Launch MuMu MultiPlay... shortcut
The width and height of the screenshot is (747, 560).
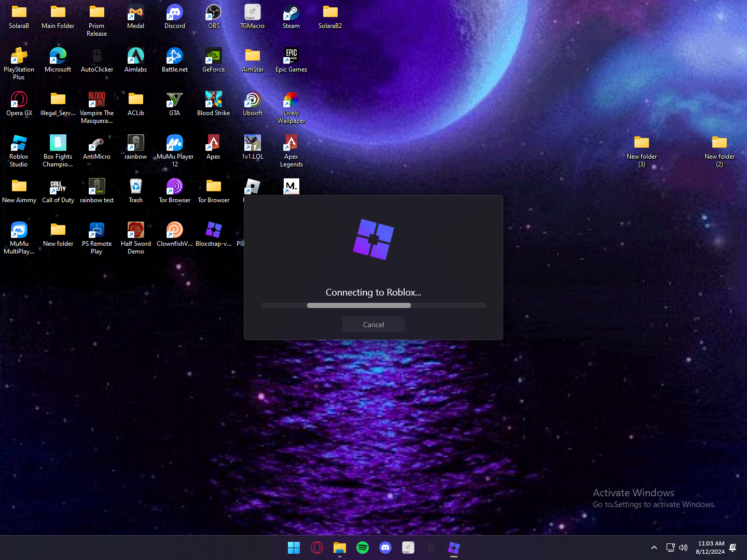coord(19,238)
